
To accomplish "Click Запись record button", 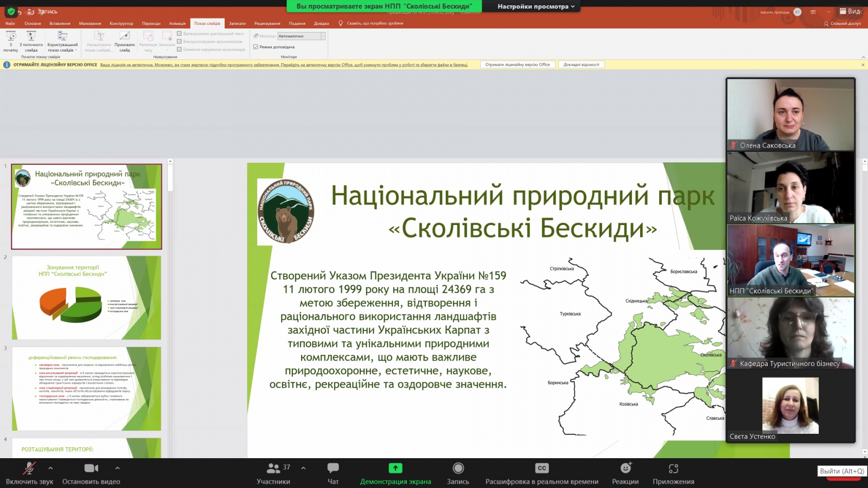I will (x=458, y=473).
